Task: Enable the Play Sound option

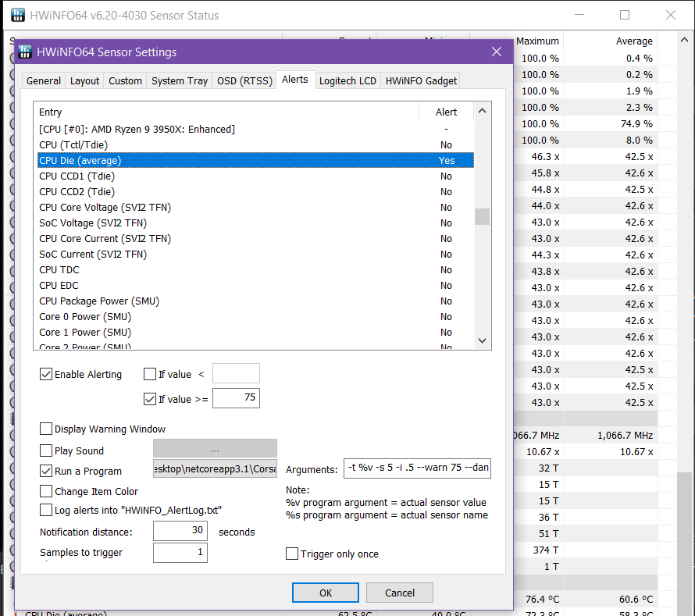Action: (x=46, y=450)
